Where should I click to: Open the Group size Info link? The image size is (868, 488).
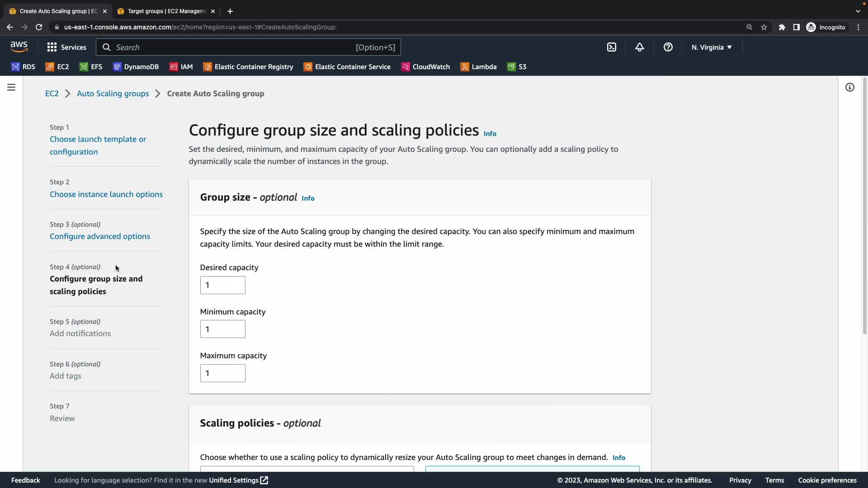[x=308, y=198]
